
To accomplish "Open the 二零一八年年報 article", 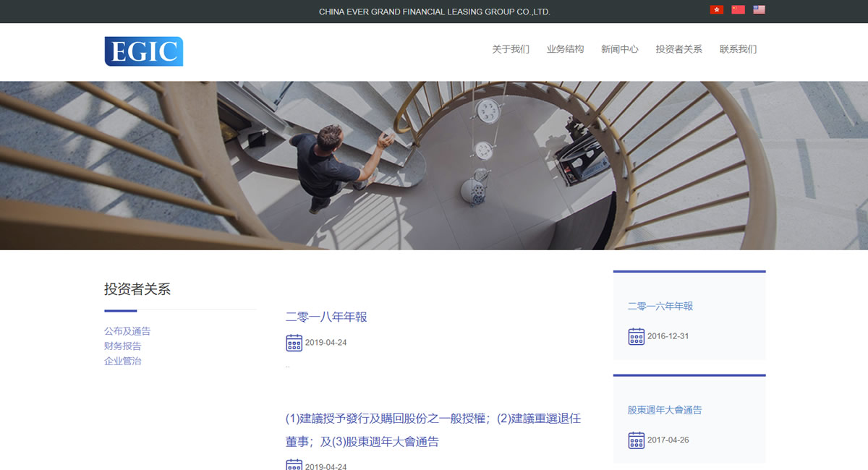I will (326, 317).
